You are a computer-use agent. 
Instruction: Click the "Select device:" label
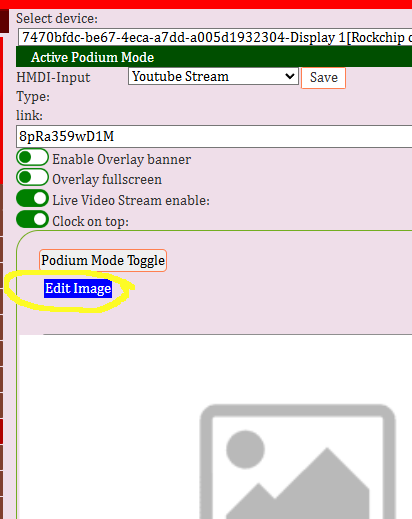(57, 18)
